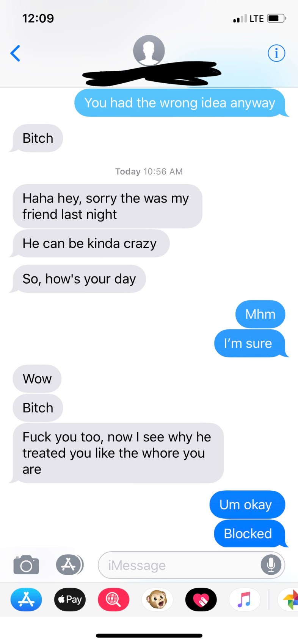298x644 pixels.
Task: Tap the 'Um okay' message bubble
Action: pyautogui.click(x=247, y=504)
